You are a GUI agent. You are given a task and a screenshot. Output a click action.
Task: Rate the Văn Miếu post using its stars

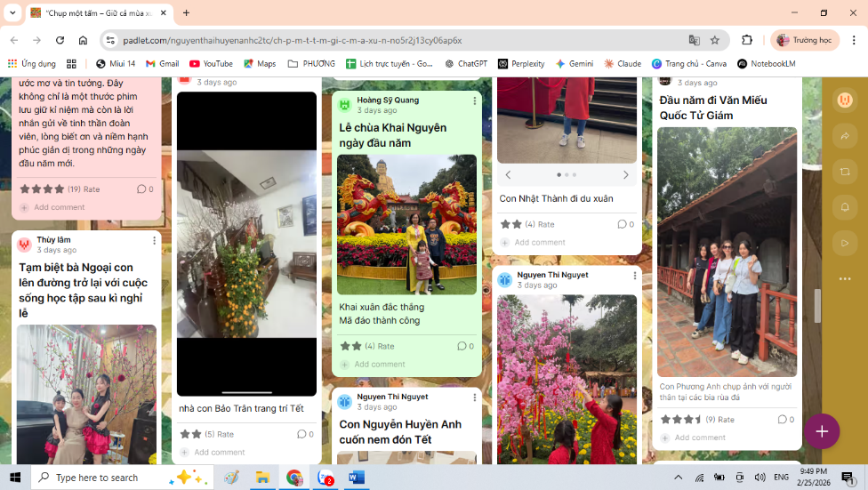pyautogui.click(x=681, y=419)
